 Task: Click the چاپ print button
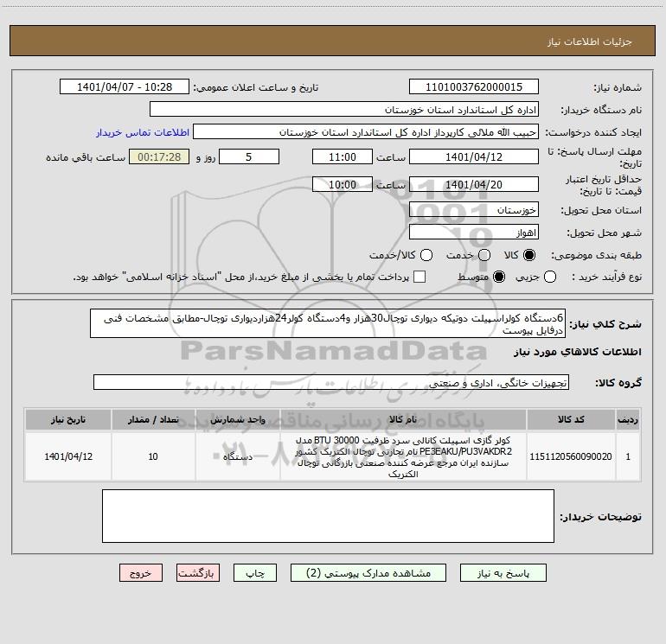pos(255,573)
